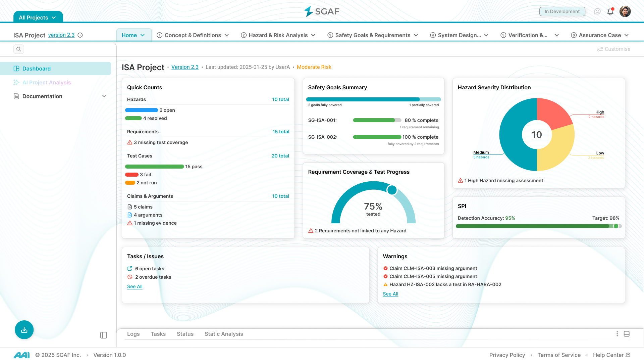Switch to the Logs tab
The height and width of the screenshot is (363, 644).
coord(133,334)
